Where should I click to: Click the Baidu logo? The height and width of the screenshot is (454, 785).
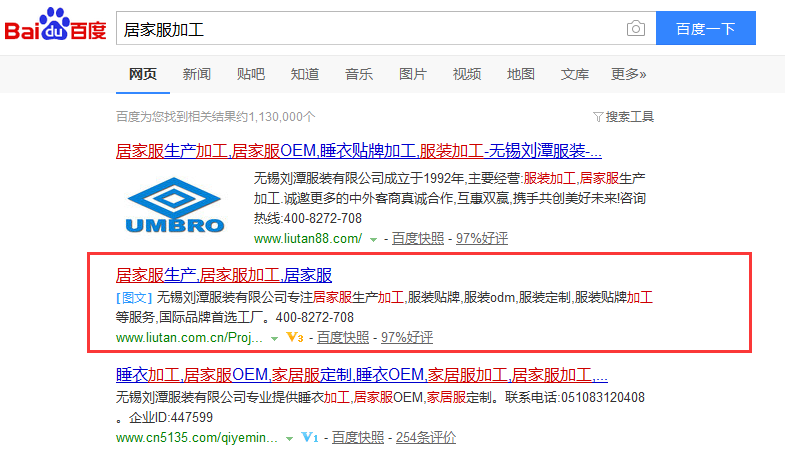click(56, 27)
